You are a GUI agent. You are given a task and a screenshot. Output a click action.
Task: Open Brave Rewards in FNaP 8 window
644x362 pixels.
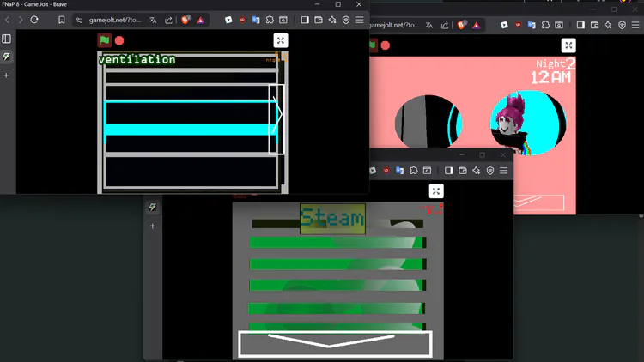pyautogui.click(x=200, y=20)
